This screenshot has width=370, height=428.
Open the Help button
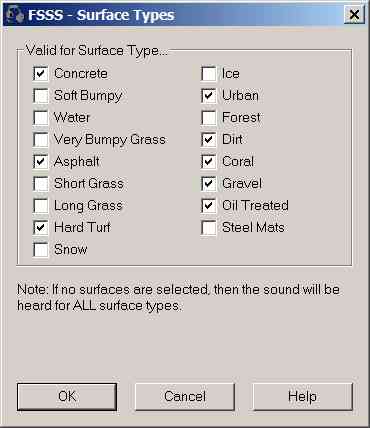click(x=302, y=397)
